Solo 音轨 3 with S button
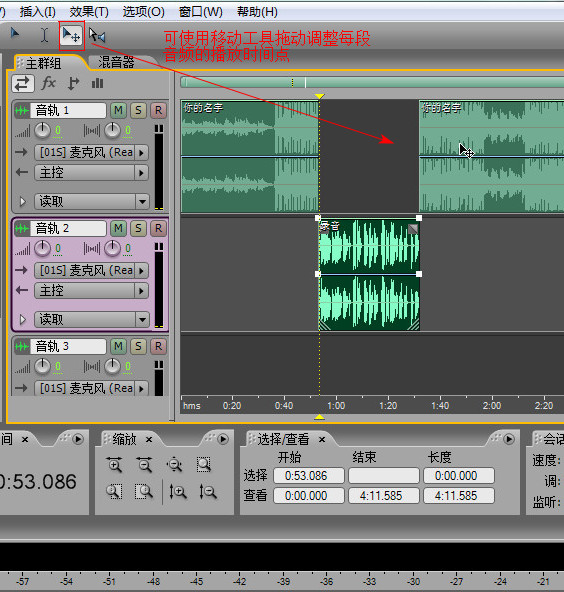 pyautogui.click(x=139, y=346)
